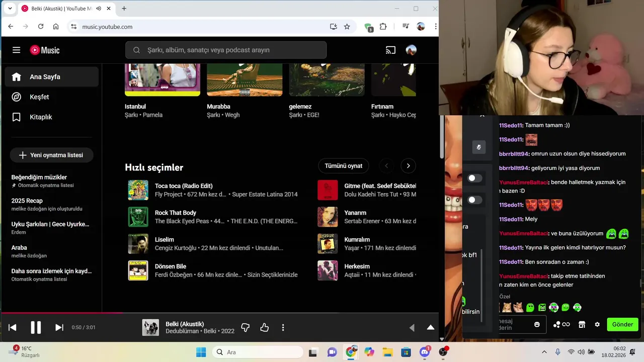The height and width of the screenshot is (362, 644).
Task: Click the Belki album thumbnail in player bar
Action: pos(150,328)
